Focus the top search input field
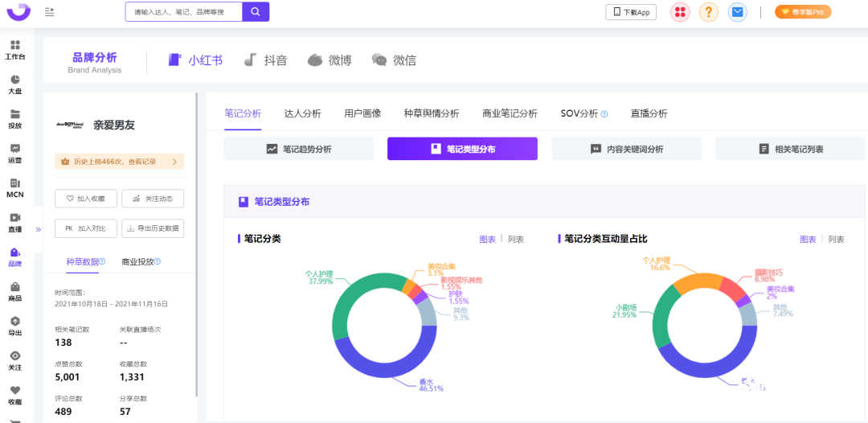Viewport: 868px width, 423px height. click(183, 12)
